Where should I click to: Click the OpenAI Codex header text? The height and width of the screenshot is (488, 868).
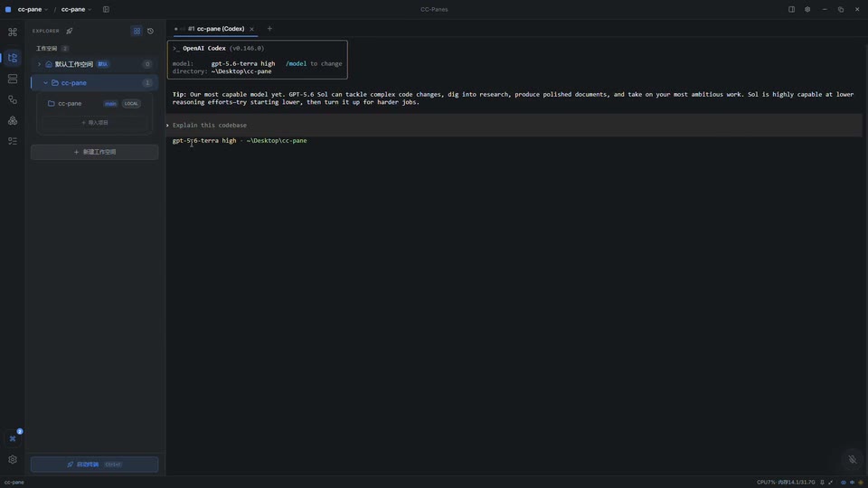click(204, 48)
